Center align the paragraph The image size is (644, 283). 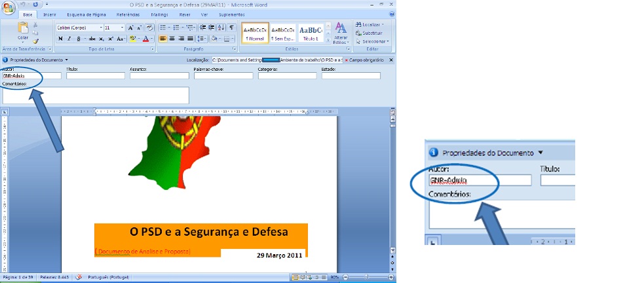[172, 39]
